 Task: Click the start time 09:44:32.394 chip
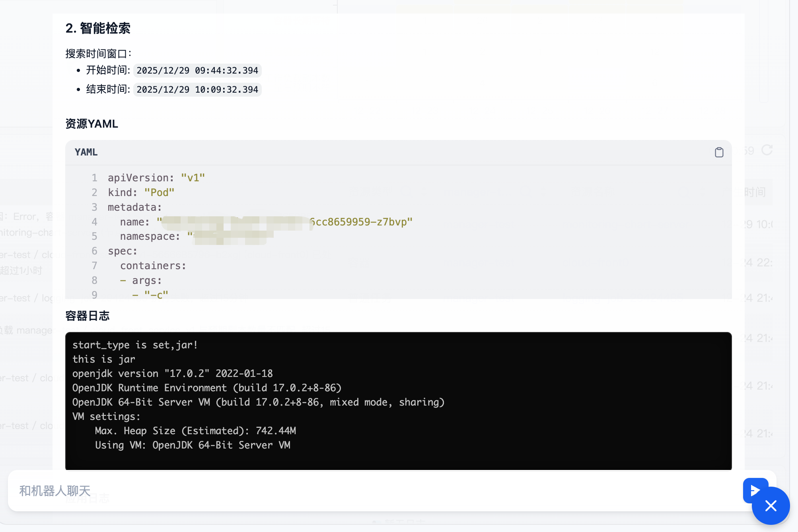(197, 70)
